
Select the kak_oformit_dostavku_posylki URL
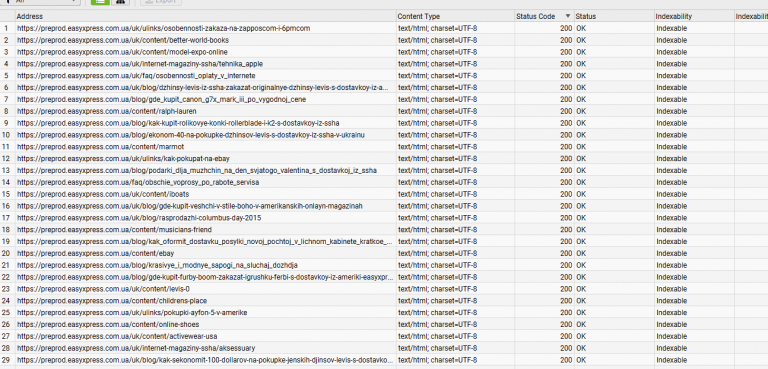[x=205, y=242]
